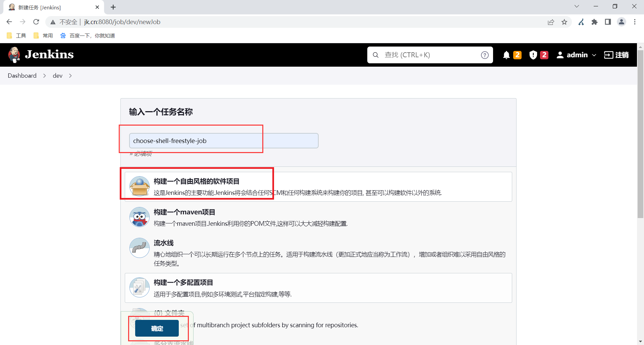
Task: Click the page vertical scrollbar thumb
Action: click(x=641, y=134)
